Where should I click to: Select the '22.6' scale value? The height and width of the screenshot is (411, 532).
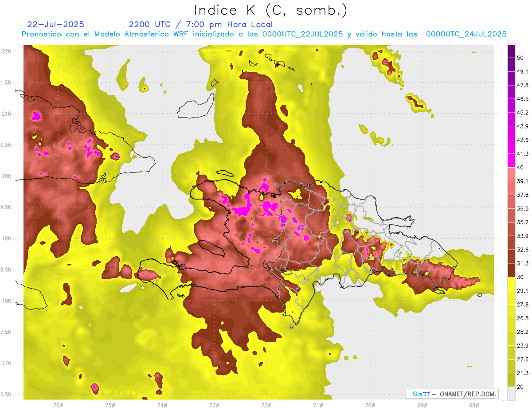[523, 360]
